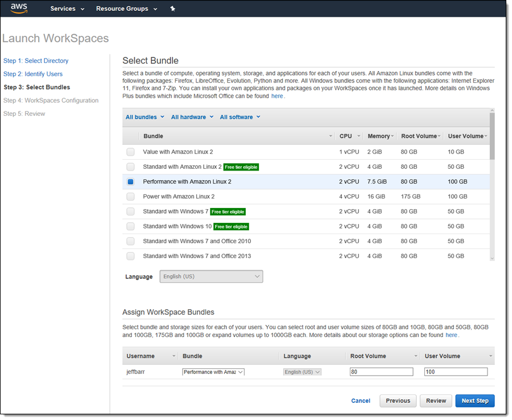Check Value with Amazon Linux 2 bundle
The image size is (512, 420).
coord(131,152)
